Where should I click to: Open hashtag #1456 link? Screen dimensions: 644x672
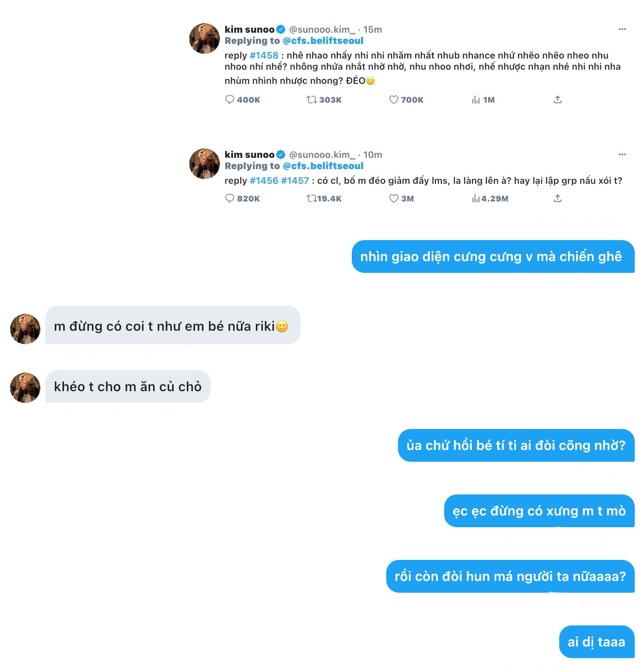[264, 180]
